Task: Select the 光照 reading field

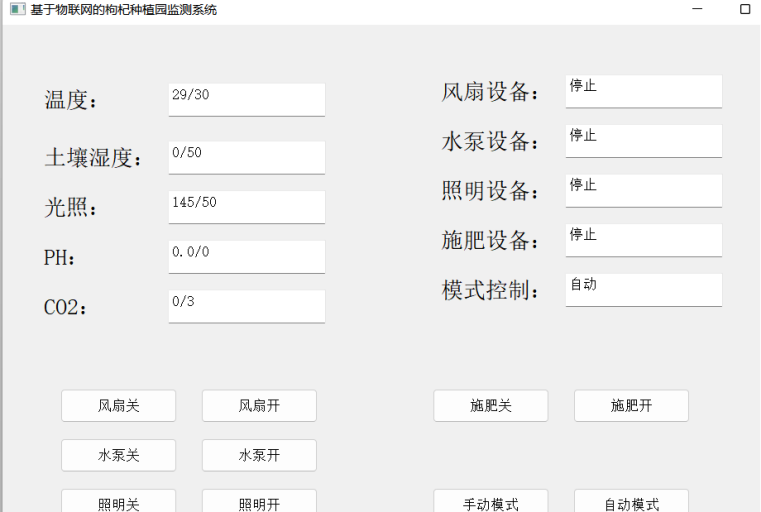Action: pyautogui.click(x=246, y=207)
